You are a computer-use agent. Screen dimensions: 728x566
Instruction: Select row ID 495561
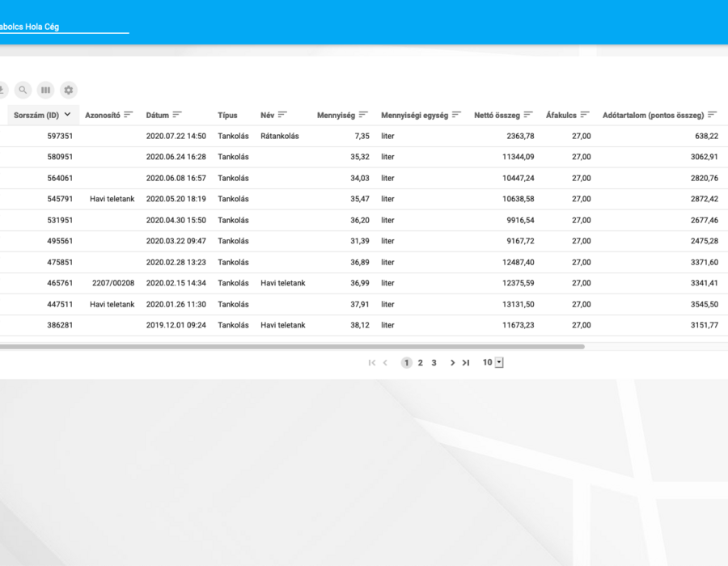point(60,241)
